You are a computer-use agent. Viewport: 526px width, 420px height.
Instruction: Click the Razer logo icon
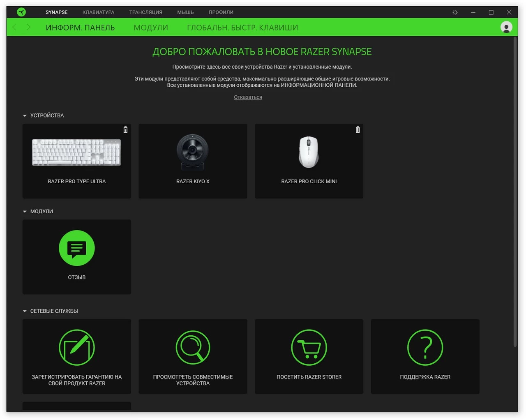tap(21, 12)
